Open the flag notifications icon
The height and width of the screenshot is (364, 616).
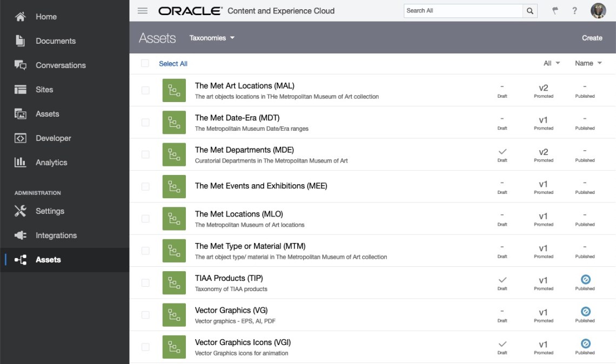(x=555, y=11)
